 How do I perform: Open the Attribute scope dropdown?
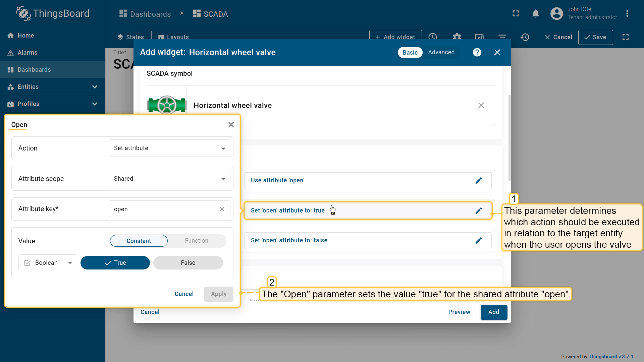pyautogui.click(x=169, y=179)
